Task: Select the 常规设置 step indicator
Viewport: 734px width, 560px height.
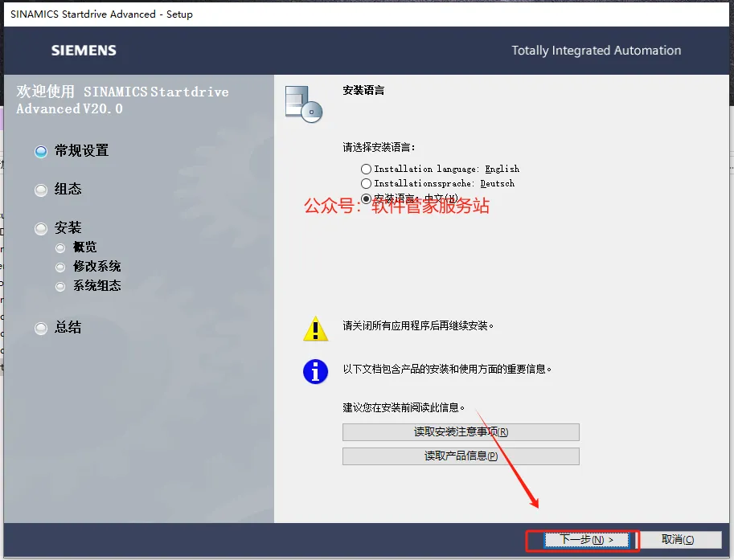Action: tap(41, 152)
